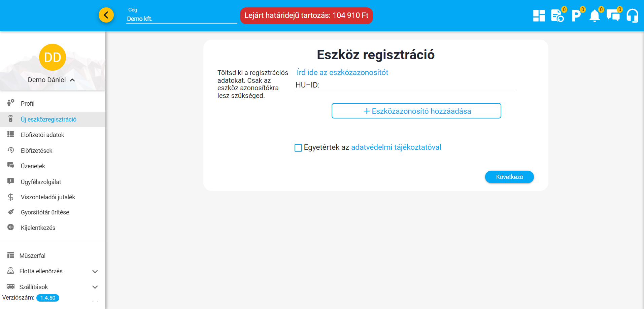
Task: Select Kijelentkezés to log out
Action: pos(38,228)
